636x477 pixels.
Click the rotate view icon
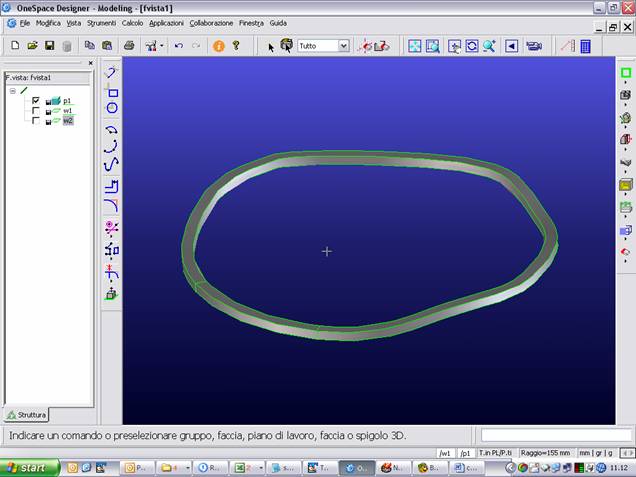click(472, 46)
